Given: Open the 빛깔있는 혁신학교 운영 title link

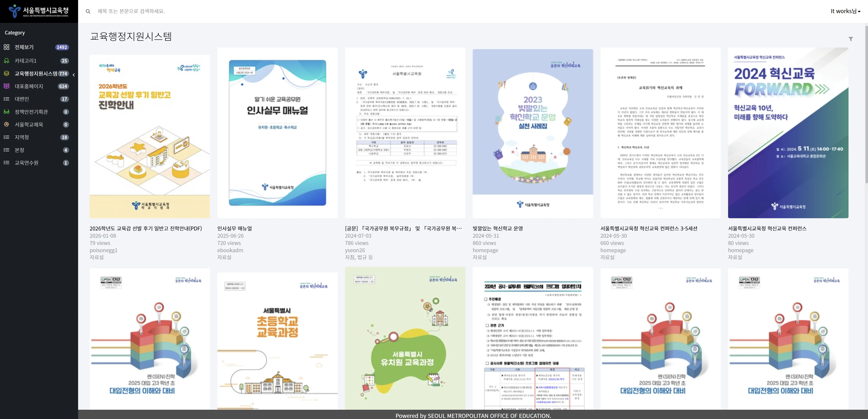Looking at the screenshot, I should pyautogui.click(x=498, y=228).
